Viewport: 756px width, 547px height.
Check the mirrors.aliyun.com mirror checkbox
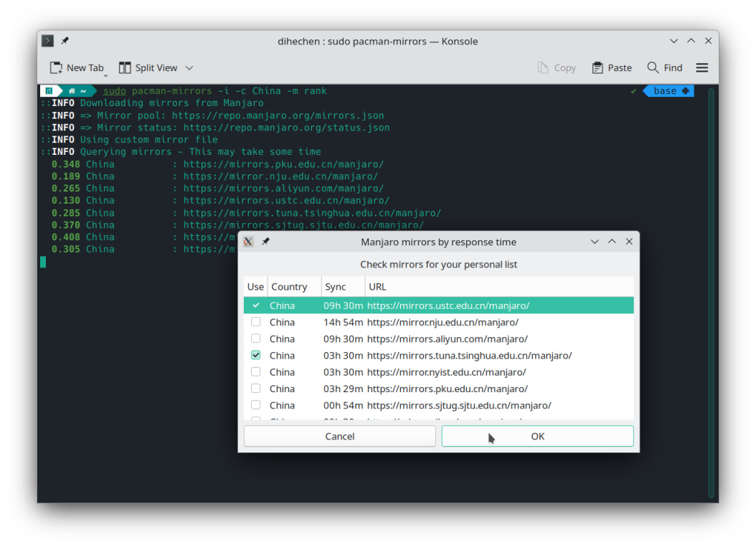point(255,338)
